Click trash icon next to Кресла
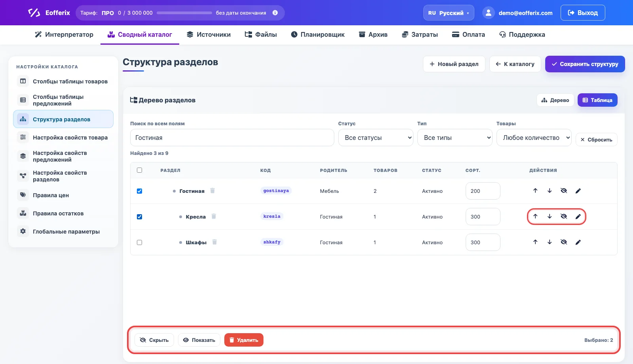This screenshot has width=633, height=364. 214,216
